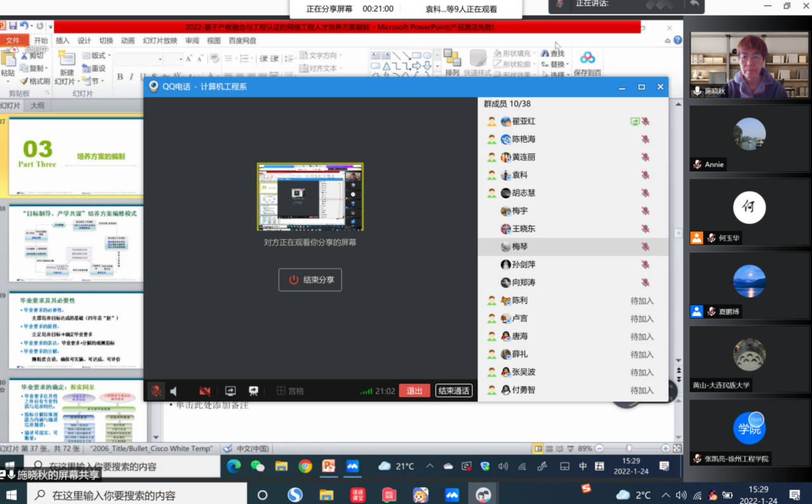This screenshot has width=812, height=504.
Task: Toggle the speaker volume in QQ call
Action: pos(174,391)
